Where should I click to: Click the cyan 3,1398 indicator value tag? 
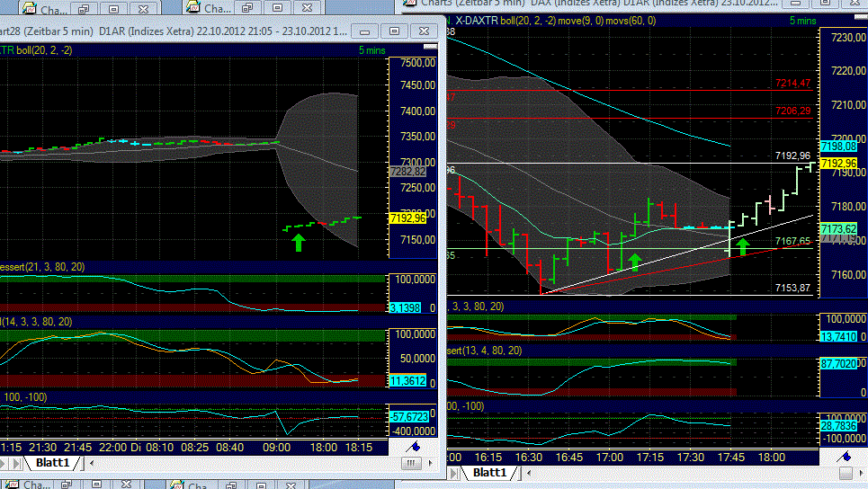point(405,307)
